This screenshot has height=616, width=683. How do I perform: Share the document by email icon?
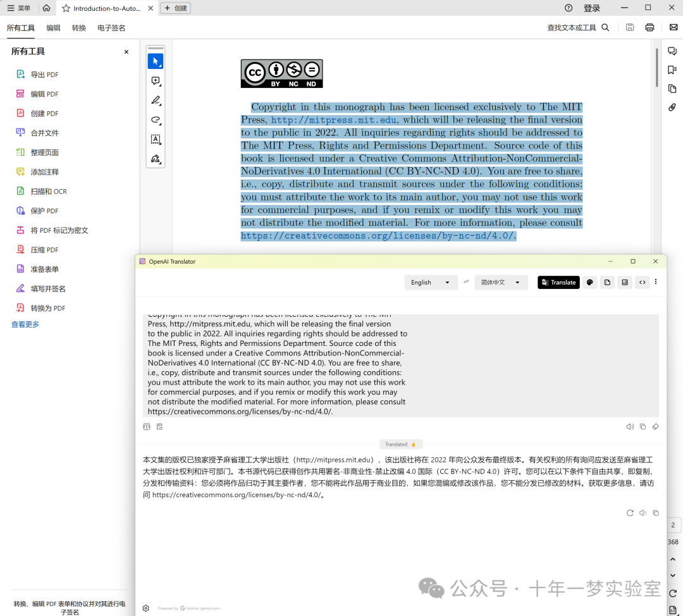click(674, 27)
